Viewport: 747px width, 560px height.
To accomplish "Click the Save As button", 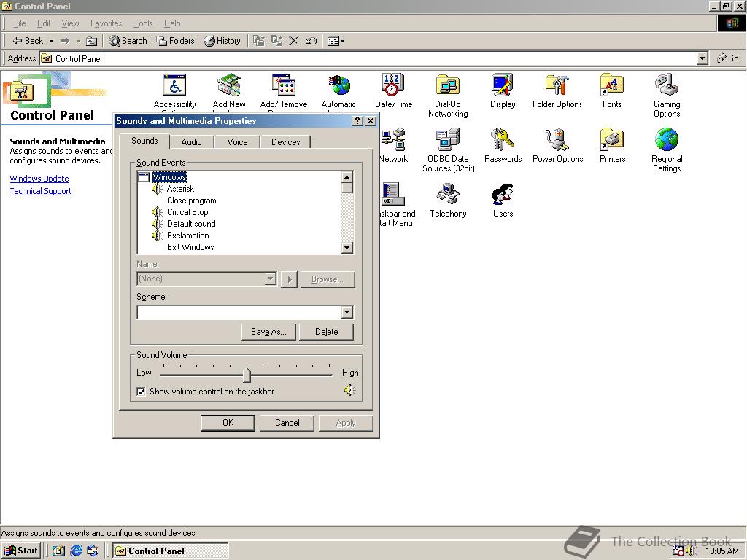I will point(268,332).
